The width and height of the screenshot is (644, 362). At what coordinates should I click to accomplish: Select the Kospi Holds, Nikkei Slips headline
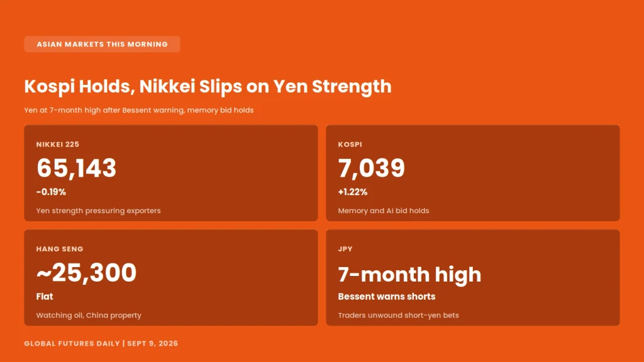[208, 87]
